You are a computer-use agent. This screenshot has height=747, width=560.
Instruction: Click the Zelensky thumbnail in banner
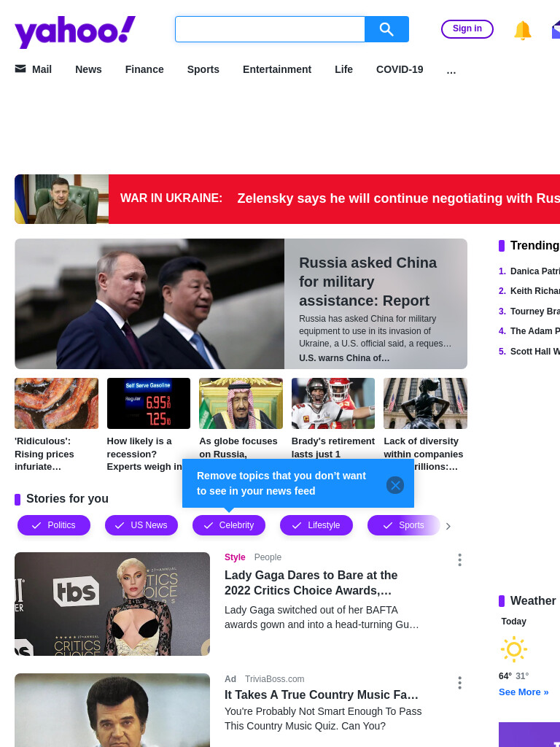coord(61,199)
